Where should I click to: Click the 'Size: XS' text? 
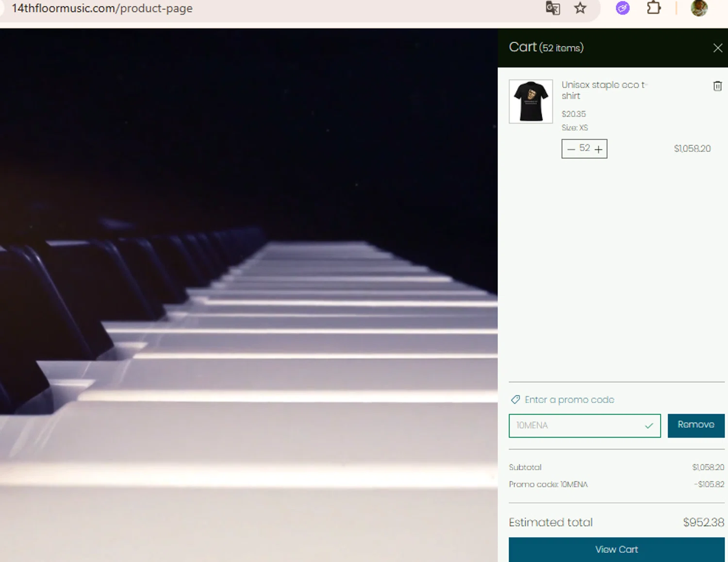click(x=575, y=128)
